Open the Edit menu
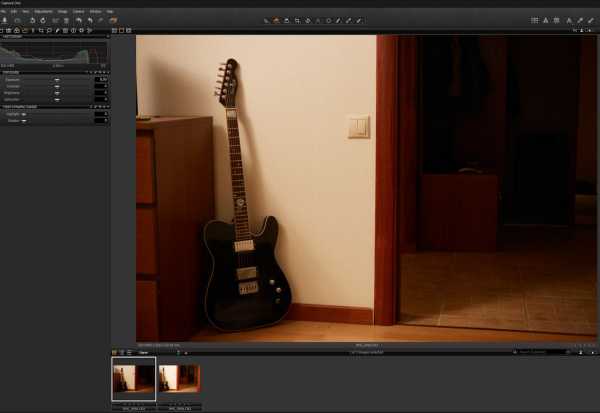This screenshot has height=413, width=600. click(x=14, y=11)
